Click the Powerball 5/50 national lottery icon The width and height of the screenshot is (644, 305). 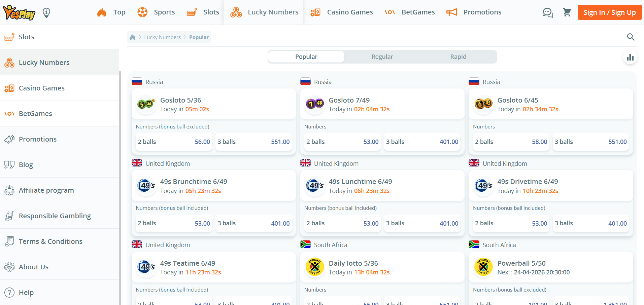click(483, 267)
